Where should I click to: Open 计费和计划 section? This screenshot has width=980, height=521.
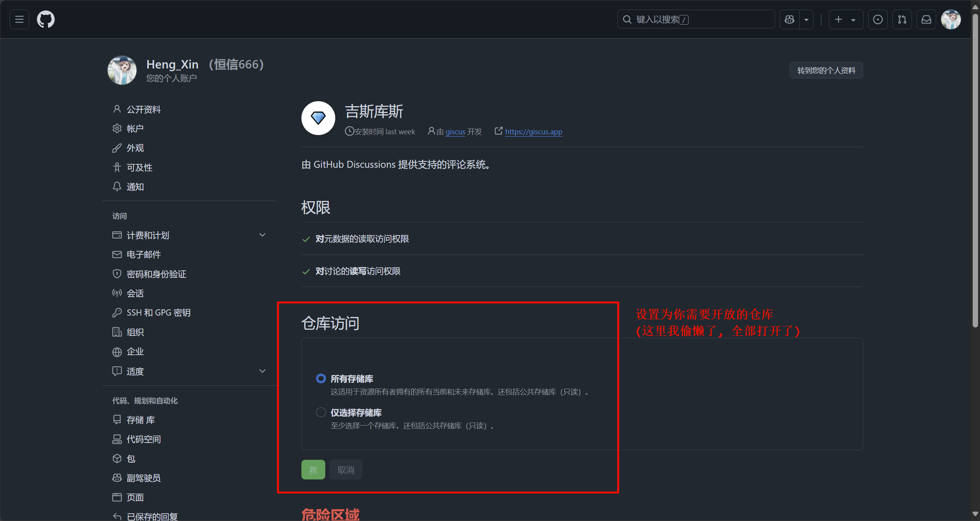click(x=148, y=235)
